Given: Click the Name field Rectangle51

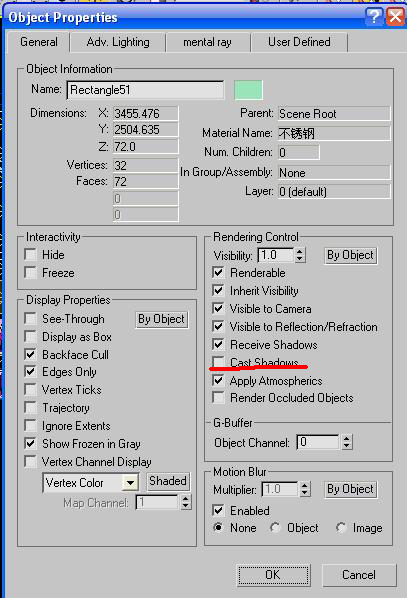Looking at the screenshot, I should coord(145,90).
